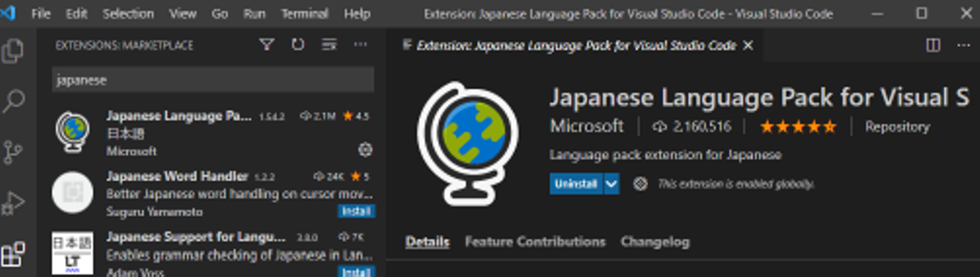Expand the Uninstall dropdown arrow

pos(611,184)
